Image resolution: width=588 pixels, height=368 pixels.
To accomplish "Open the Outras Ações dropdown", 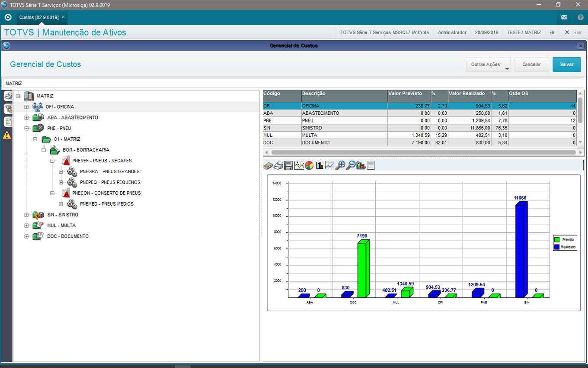I will 488,65.
